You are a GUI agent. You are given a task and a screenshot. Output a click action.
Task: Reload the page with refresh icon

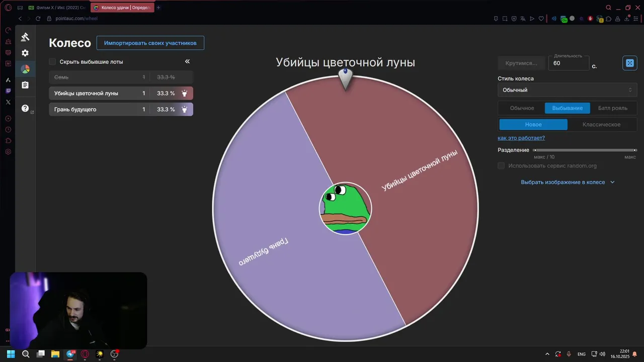38,19
